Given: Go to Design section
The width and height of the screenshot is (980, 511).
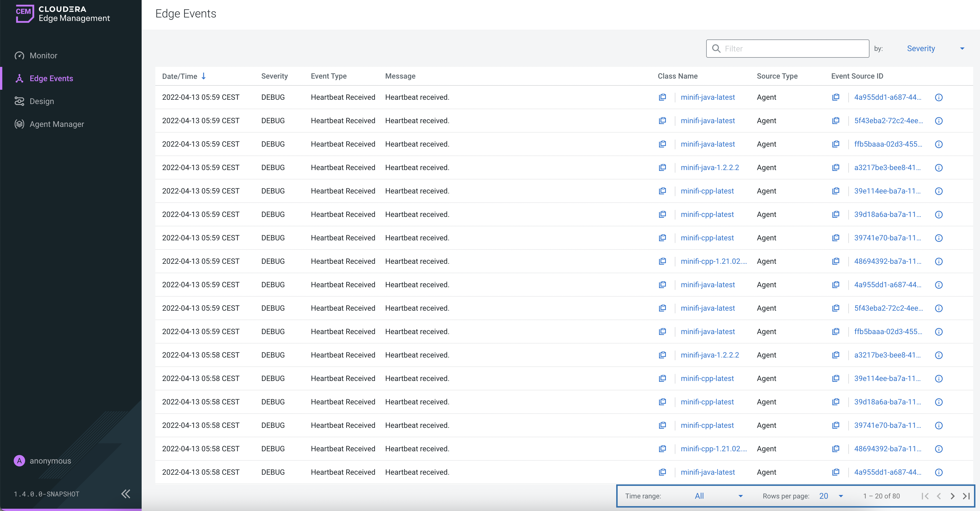Looking at the screenshot, I should click(41, 101).
